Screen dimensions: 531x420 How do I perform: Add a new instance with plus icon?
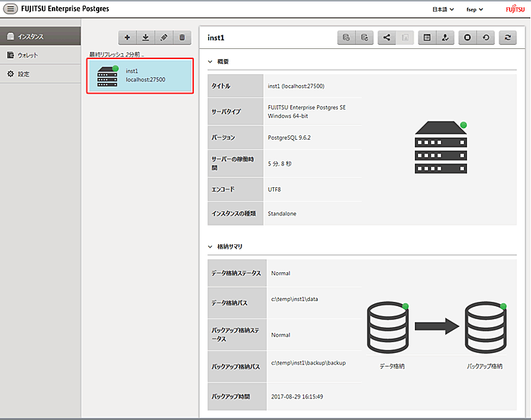(x=128, y=37)
